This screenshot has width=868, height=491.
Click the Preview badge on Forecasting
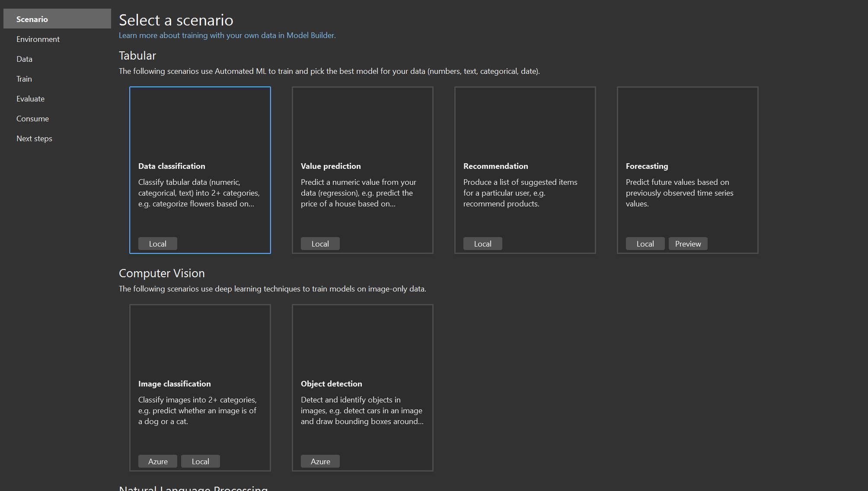pos(688,243)
